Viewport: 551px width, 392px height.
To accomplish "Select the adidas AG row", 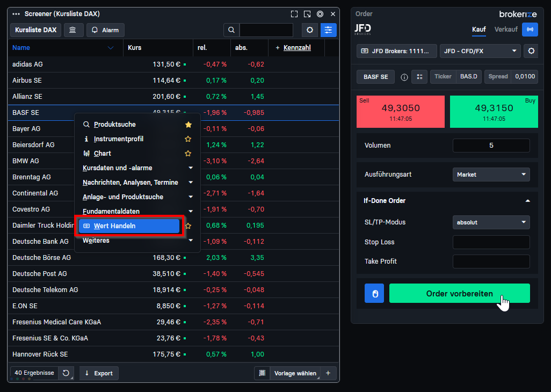I will pos(173,64).
